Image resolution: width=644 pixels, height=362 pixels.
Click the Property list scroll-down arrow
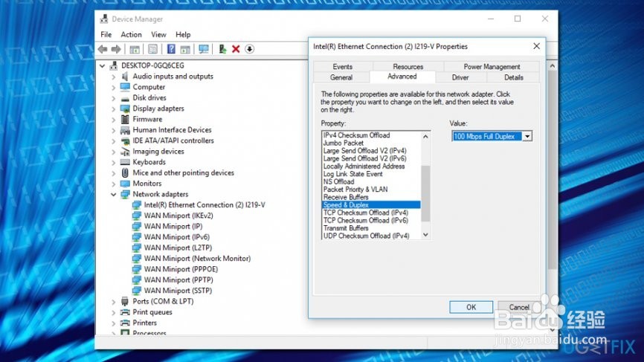425,235
